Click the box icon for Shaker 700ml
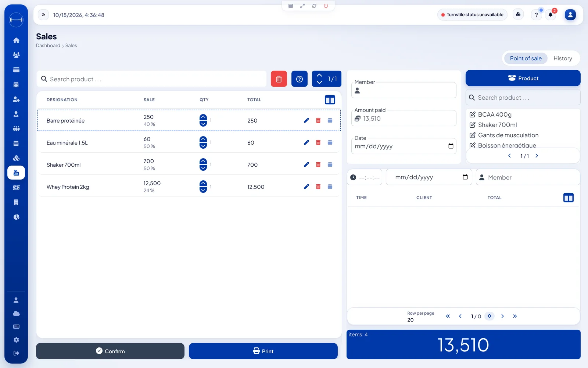588x368 pixels. pyautogui.click(x=330, y=164)
